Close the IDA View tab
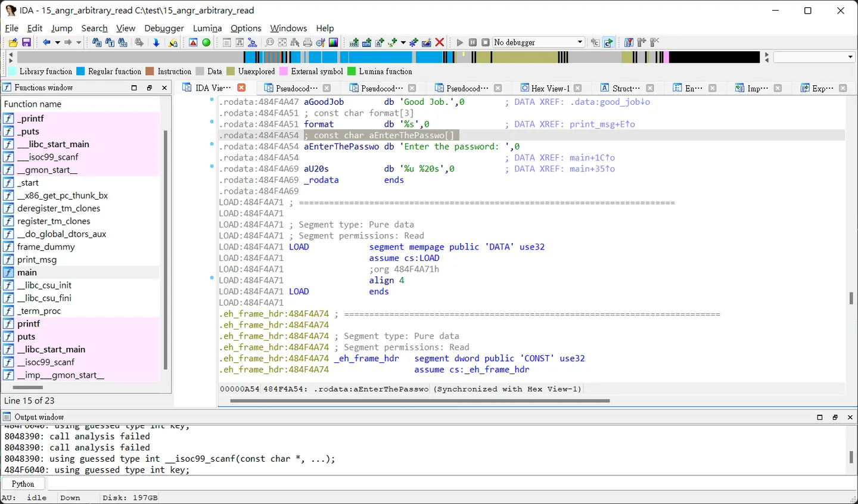This screenshot has width=858, height=504. point(241,88)
